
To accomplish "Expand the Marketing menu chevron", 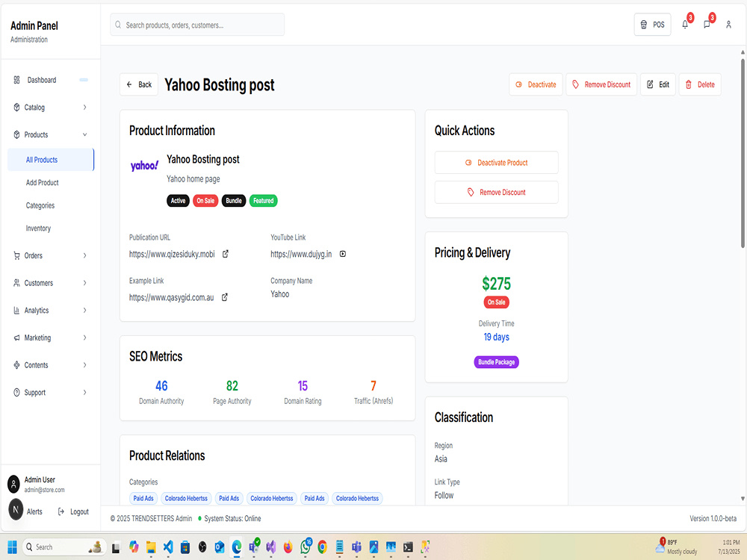I will (x=85, y=338).
